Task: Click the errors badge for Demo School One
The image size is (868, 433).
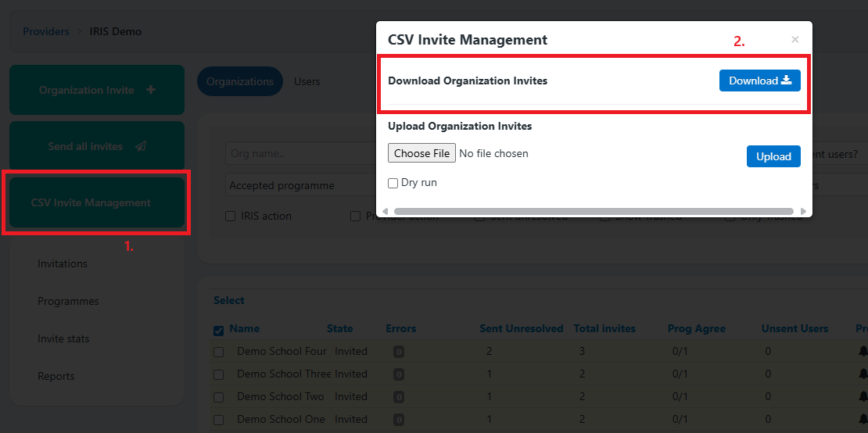Action: [x=399, y=420]
